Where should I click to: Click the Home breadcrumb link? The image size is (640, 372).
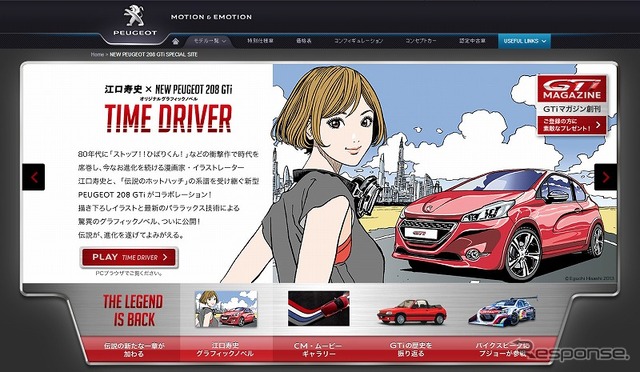97,54
